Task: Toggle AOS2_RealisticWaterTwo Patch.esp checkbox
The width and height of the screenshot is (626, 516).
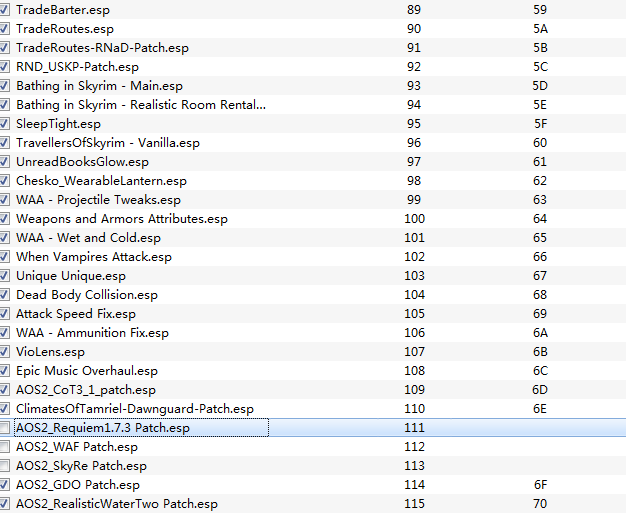Action: tap(4, 504)
